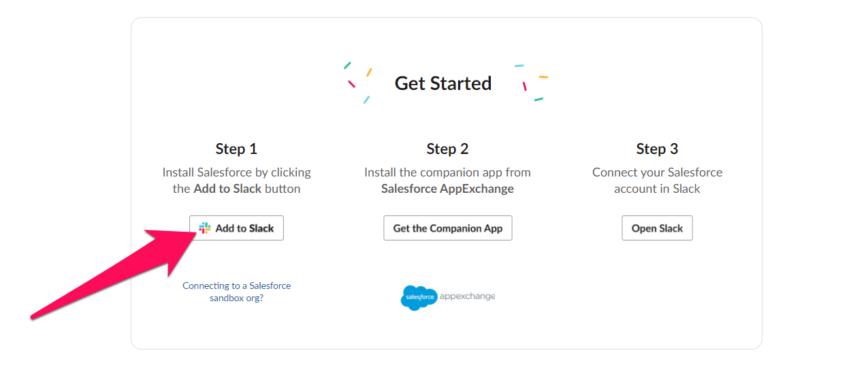Image resolution: width=868 pixels, height=370 pixels.
Task: Click the confetti decoration right of Get Started
Action: [x=532, y=83]
